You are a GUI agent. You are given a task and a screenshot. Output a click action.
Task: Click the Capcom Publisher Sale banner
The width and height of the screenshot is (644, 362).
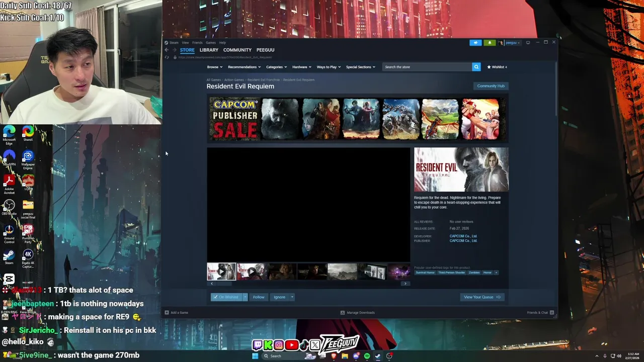point(357,119)
